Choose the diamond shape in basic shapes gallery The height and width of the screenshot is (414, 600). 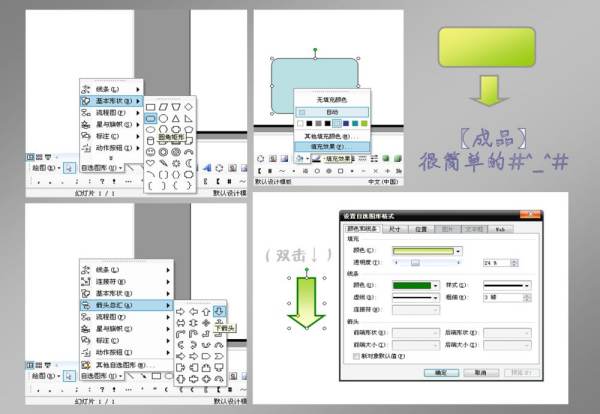188,107
